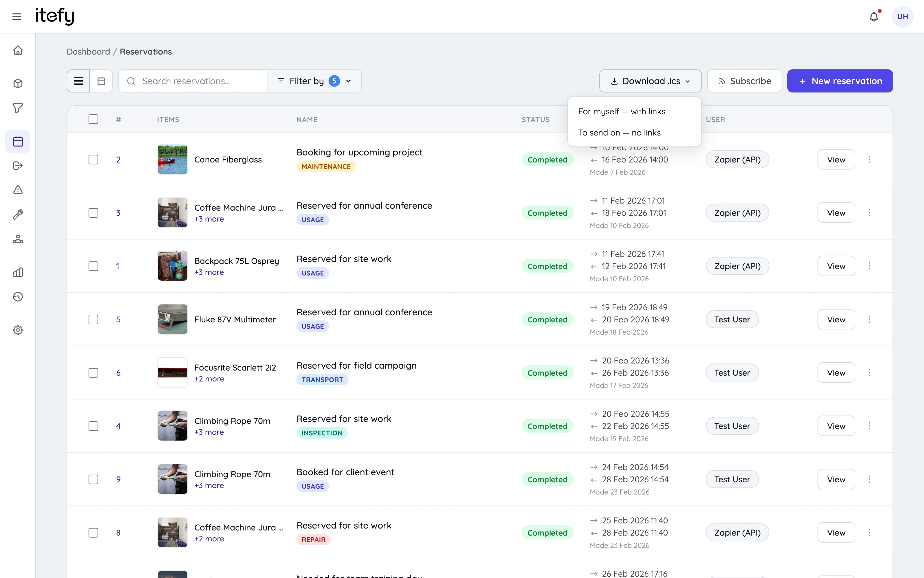
Task: Focus the Search reservations field
Action: tap(193, 81)
